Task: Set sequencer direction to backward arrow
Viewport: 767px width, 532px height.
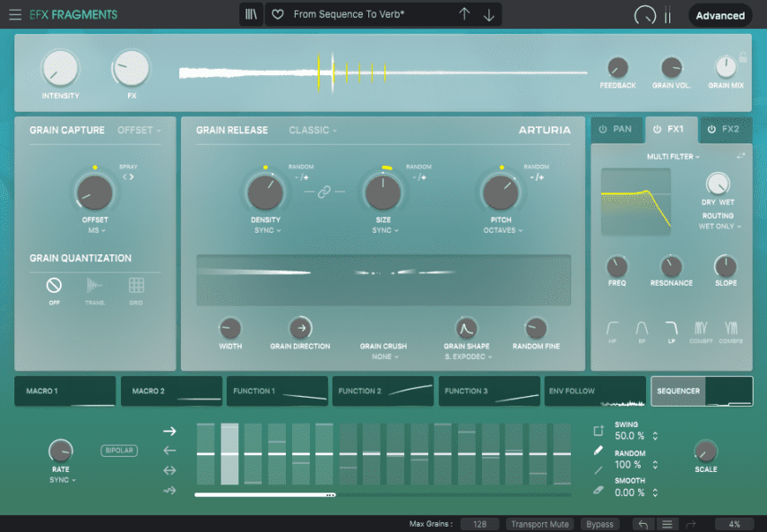Action: click(x=169, y=450)
